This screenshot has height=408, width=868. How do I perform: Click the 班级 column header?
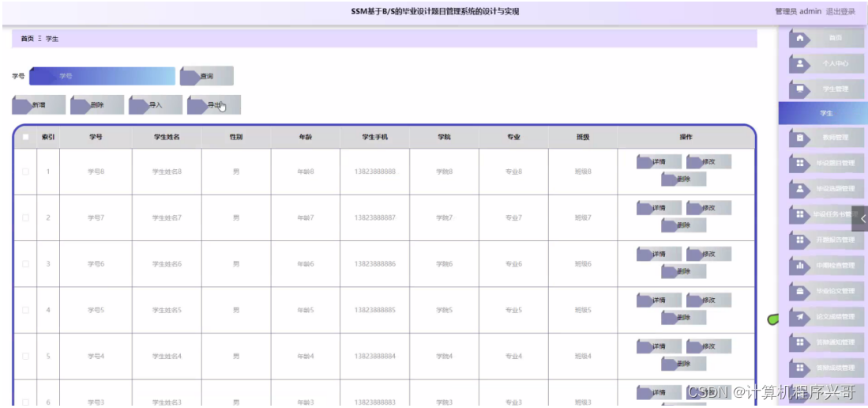tap(583, 138)
